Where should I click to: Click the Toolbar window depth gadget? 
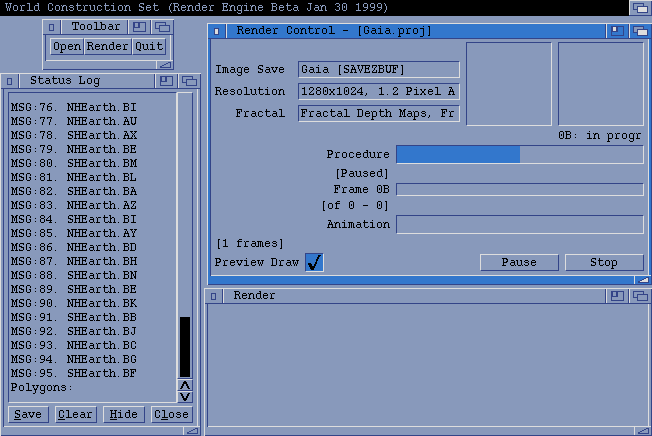[162, 27]
